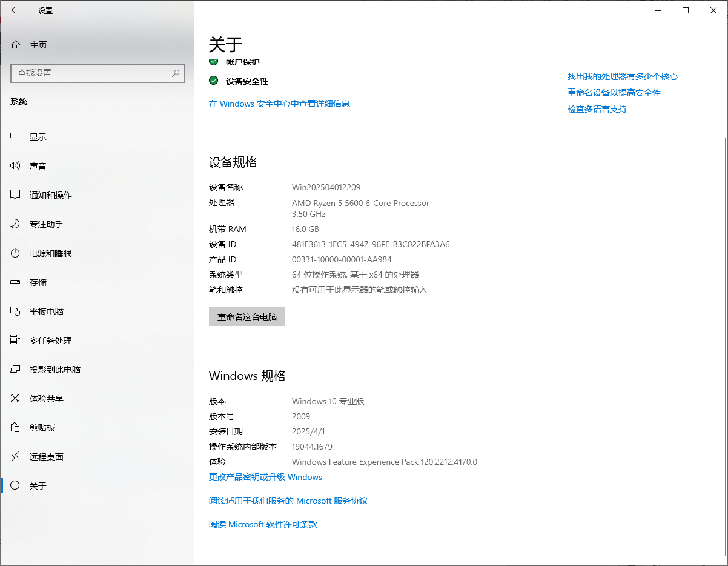Click the 查找设置 search field
This screenshot has height=566, width=728.
pos(98,73)
